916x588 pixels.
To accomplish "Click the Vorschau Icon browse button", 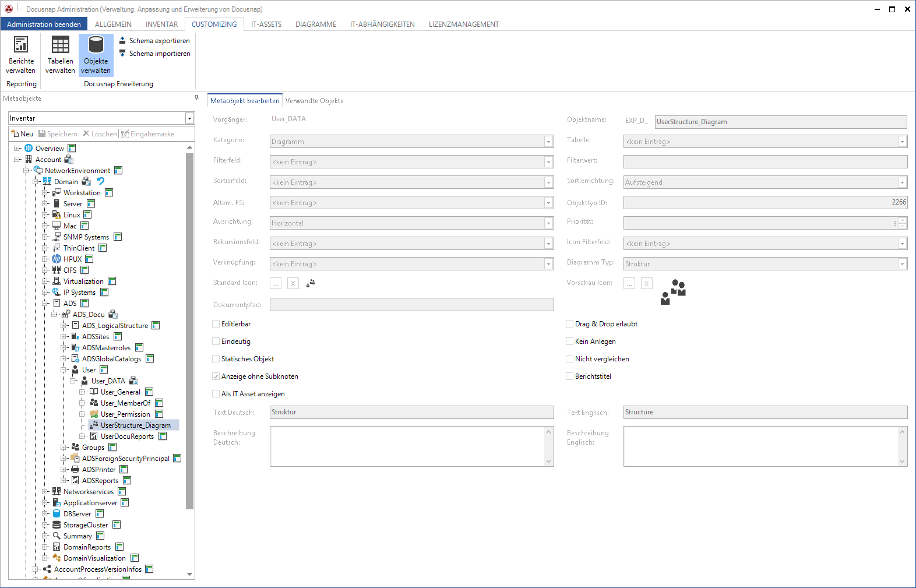I will [629, 283].
